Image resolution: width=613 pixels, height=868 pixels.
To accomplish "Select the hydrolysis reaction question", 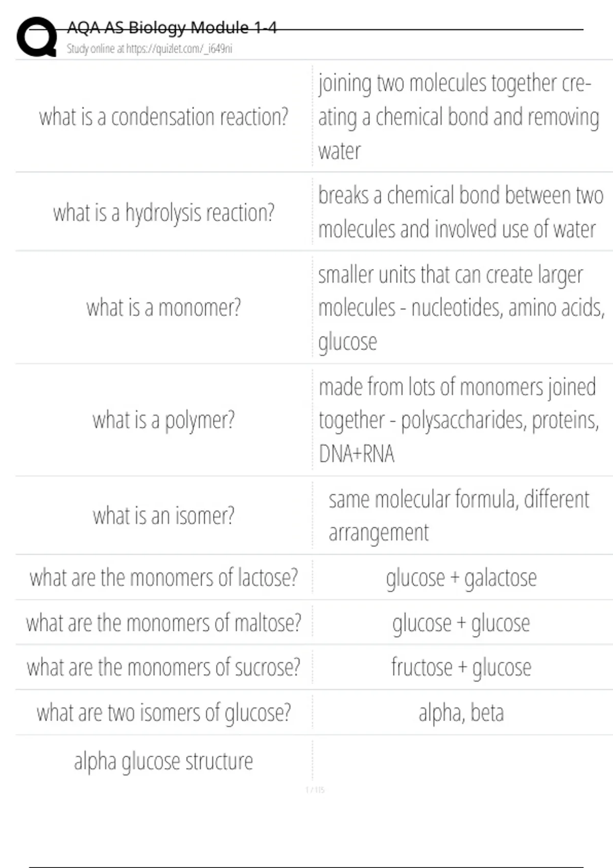I will tap(163, 212).
